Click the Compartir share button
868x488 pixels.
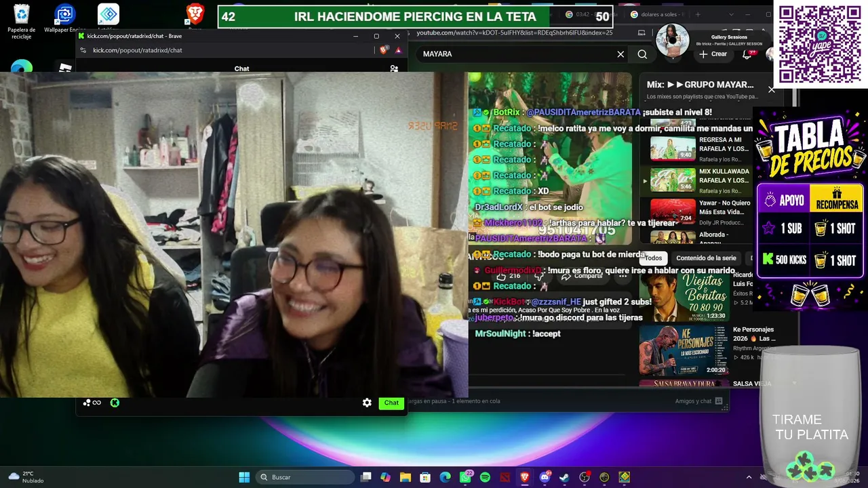[x=582, y=276]
